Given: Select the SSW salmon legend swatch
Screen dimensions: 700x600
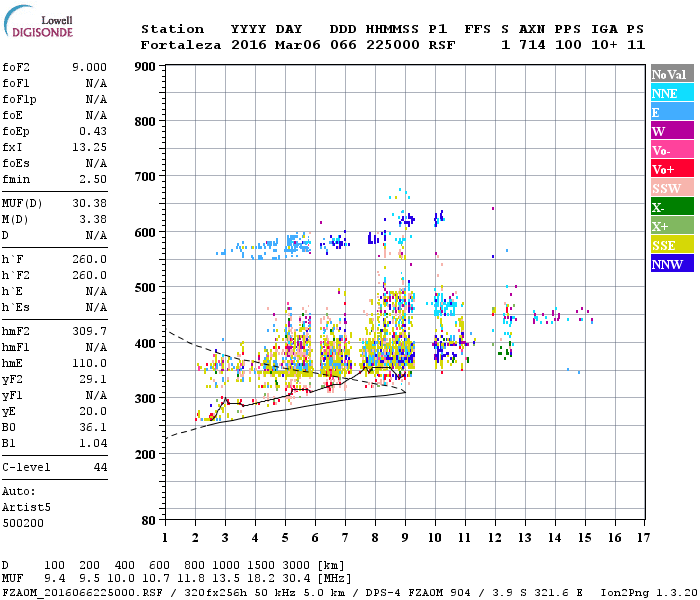Looking at the screenshot, I should [672, 188].
